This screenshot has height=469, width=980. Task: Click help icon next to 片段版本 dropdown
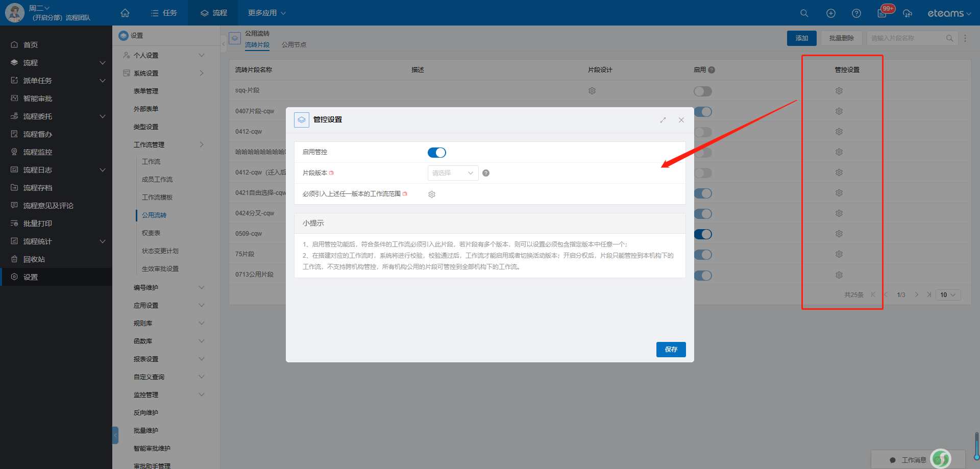tap(486, 173)
